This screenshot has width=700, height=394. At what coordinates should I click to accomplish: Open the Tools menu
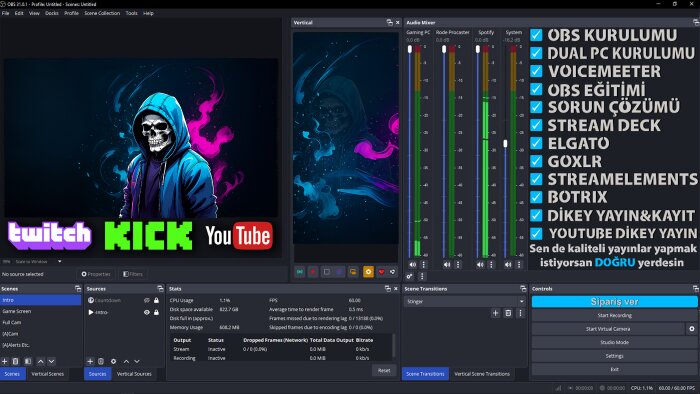131,13
